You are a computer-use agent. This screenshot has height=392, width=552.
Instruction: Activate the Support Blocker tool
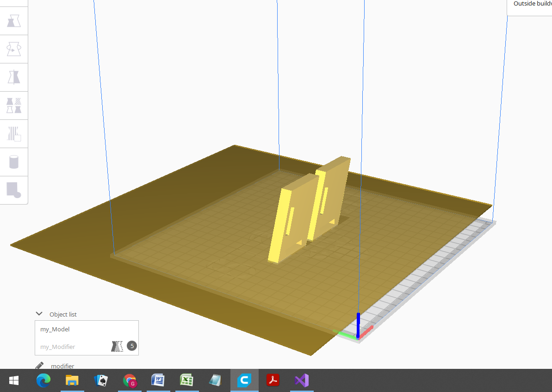14,133
